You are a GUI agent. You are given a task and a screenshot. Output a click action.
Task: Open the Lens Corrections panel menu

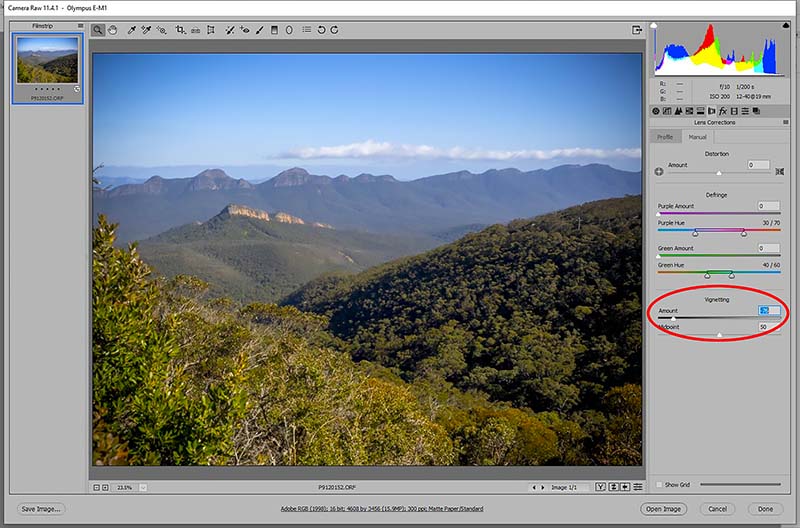click(x=786, y=122)
